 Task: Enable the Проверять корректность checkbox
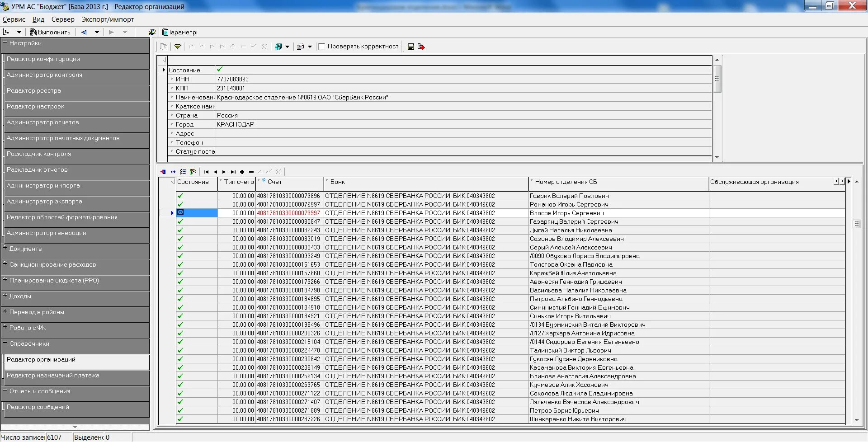322,47
